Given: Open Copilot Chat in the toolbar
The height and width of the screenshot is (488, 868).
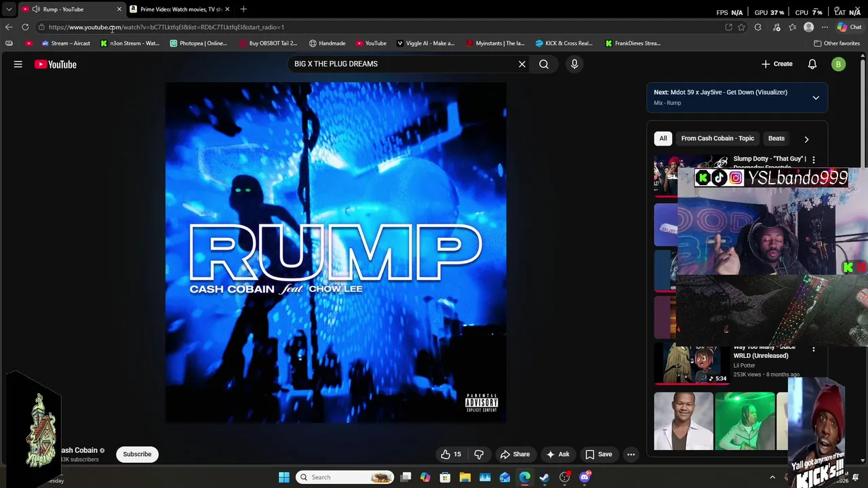Looking at the screenshot, I should click(x=849, y=27).
